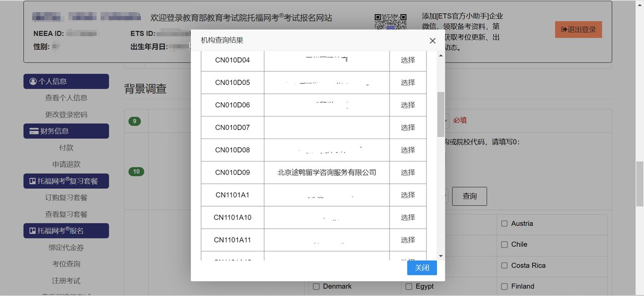
Task: Tick the Austria checkbox
Action: [x=504, y=223]
